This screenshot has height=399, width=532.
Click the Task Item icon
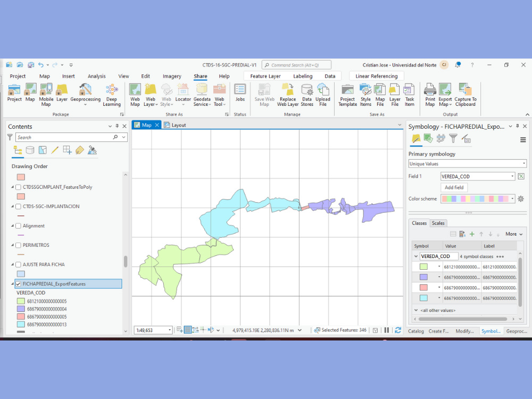pos(410,95)
